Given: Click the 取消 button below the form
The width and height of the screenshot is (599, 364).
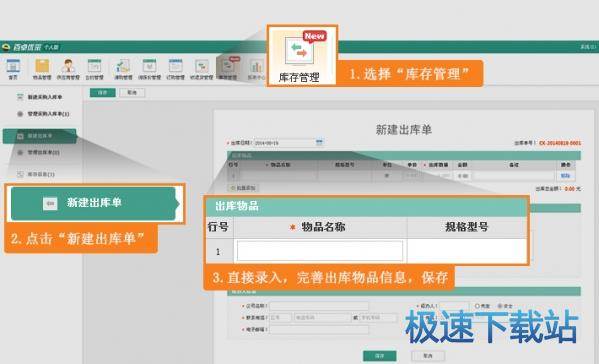Looking at the screenshot, I should coord(428,356).
